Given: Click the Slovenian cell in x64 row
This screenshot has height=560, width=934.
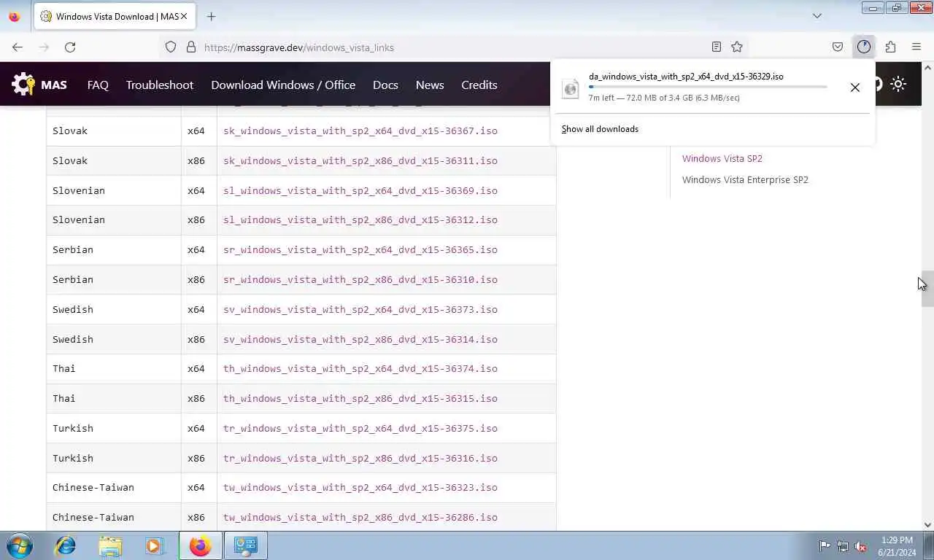Looking at the screenshot, I should (114, 190).
